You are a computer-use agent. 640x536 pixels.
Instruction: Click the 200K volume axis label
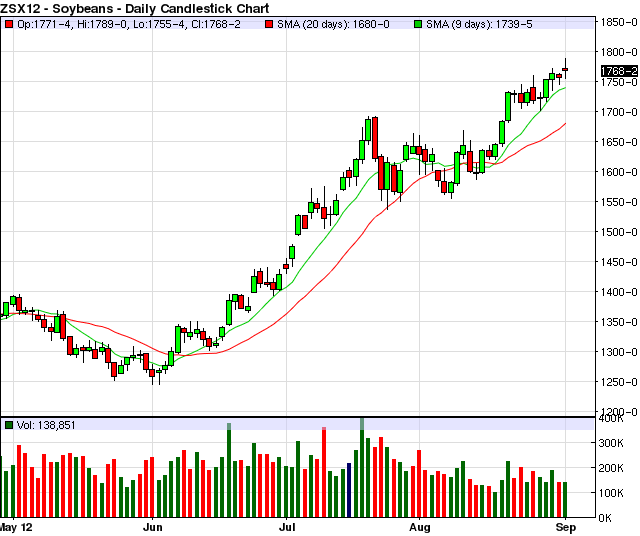(x=611, y=468)
